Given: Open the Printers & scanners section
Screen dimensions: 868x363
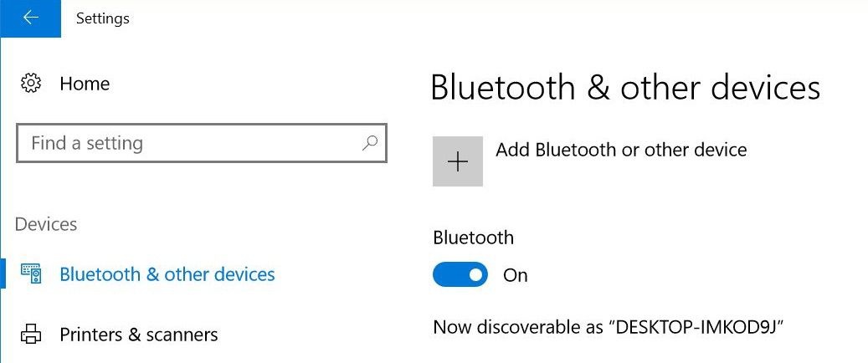Looking at the screenshot, I should 138,335.
